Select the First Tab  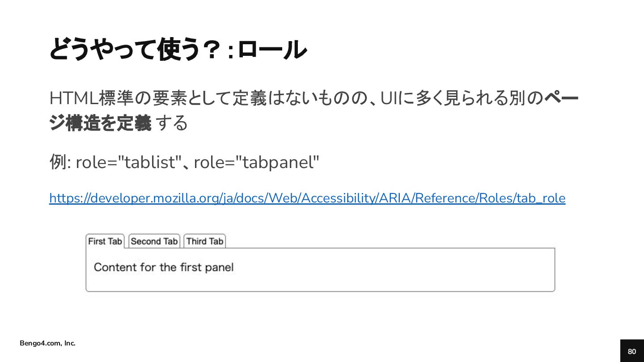point(105,241)
